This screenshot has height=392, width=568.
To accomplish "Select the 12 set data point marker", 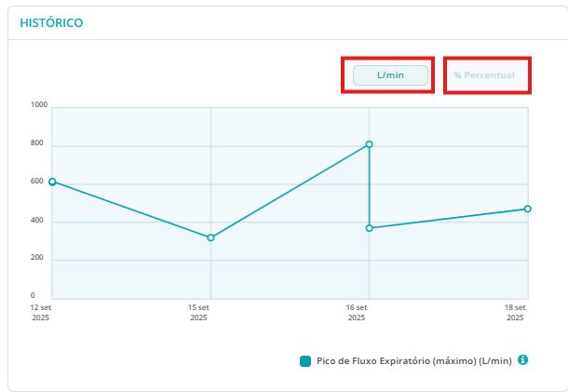I will (x=52, y=182).
